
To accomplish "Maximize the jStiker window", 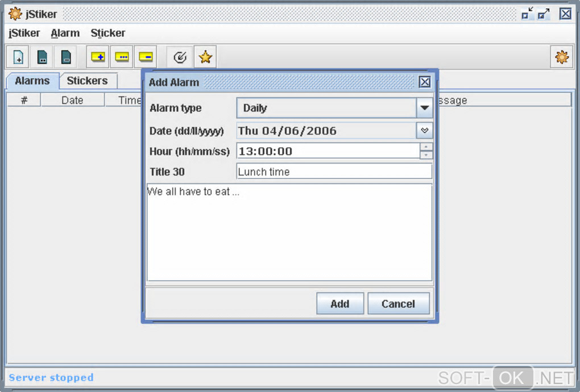I will 544,14.
